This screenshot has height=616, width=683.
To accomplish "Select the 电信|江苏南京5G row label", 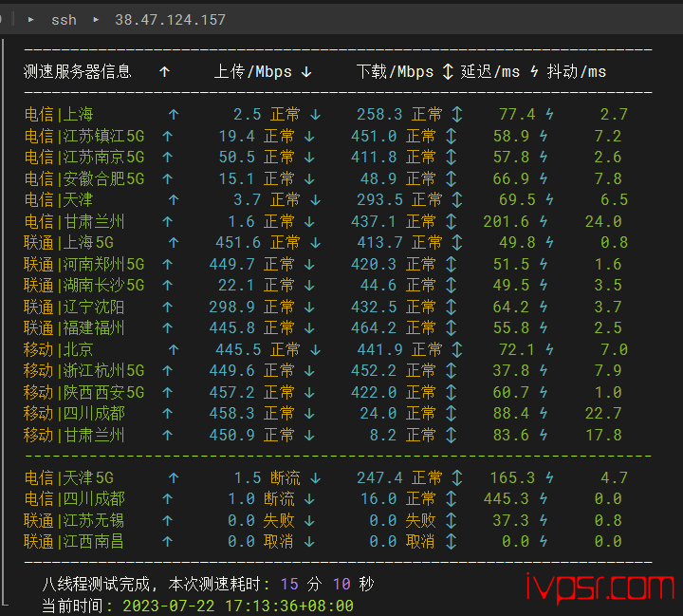I will coord(84,157).
